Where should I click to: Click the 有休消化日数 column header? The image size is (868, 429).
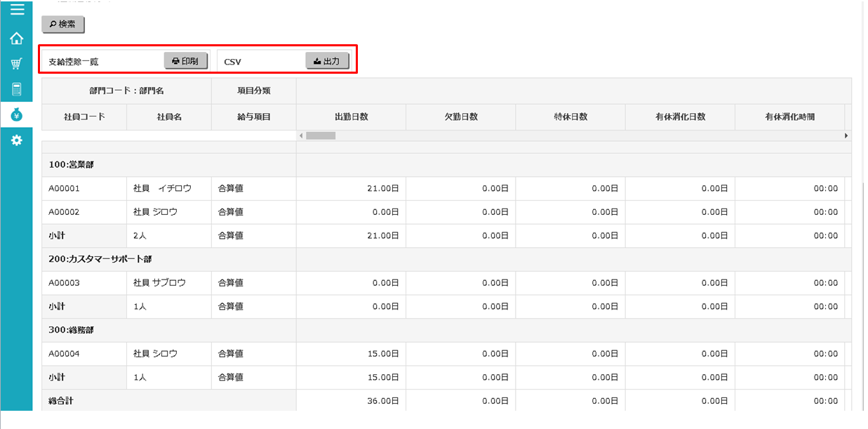click(x=680, y=117)
